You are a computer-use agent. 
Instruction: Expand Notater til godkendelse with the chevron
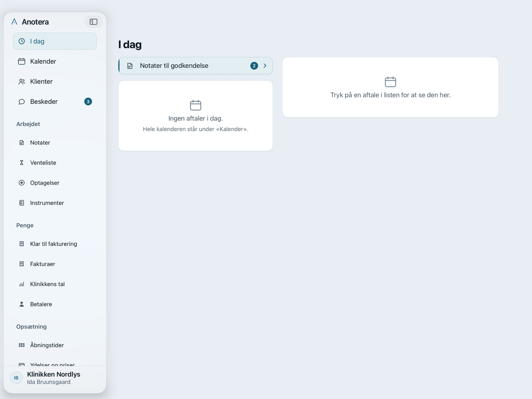(265, 66)
